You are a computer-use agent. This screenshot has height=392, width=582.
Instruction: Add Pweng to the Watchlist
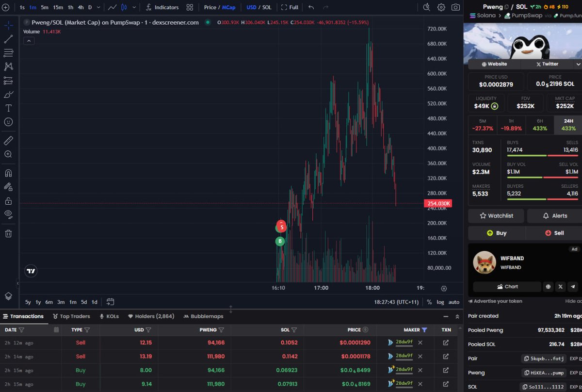(x=496, y=215)
